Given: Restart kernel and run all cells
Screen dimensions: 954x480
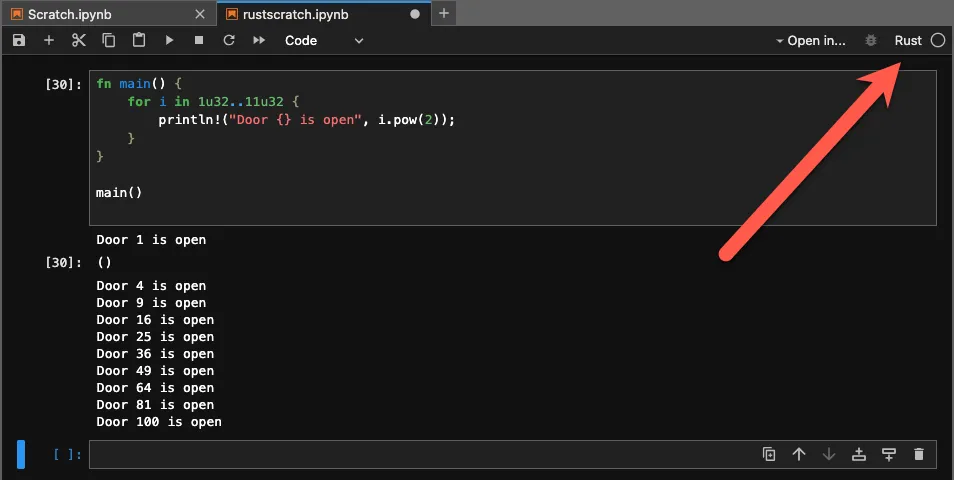Looking at the screenshot, I should pos(259,40).
